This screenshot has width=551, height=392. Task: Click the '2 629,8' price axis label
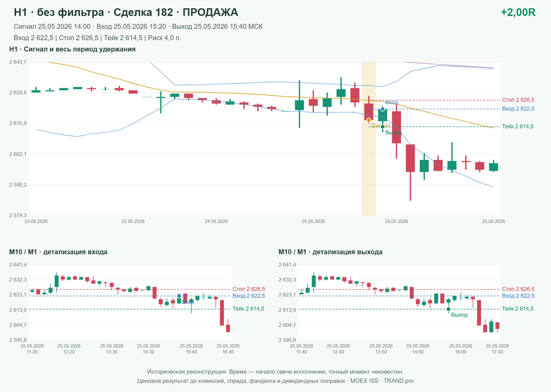(x=18, y=93)
